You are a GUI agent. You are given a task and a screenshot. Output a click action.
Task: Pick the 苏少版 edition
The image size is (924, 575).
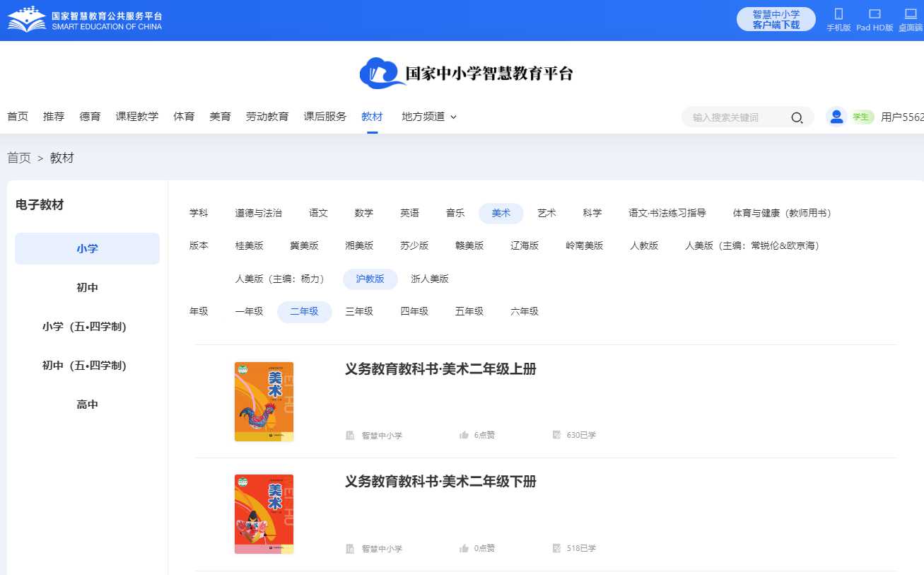tap(414, 246)
